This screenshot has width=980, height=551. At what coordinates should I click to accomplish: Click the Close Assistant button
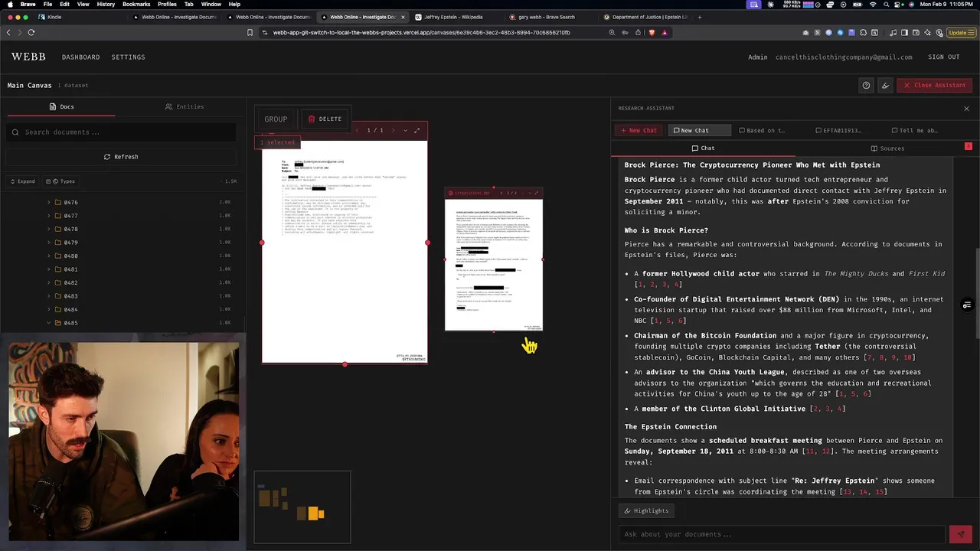tap(935, 85)
